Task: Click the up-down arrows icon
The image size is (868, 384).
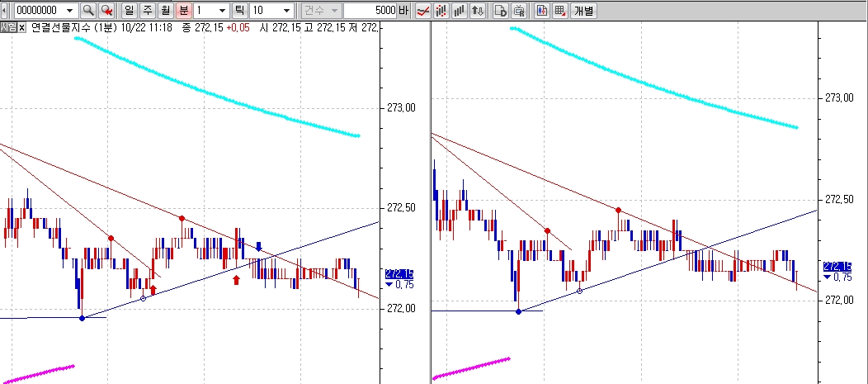Action: click(x=478, y=11)
